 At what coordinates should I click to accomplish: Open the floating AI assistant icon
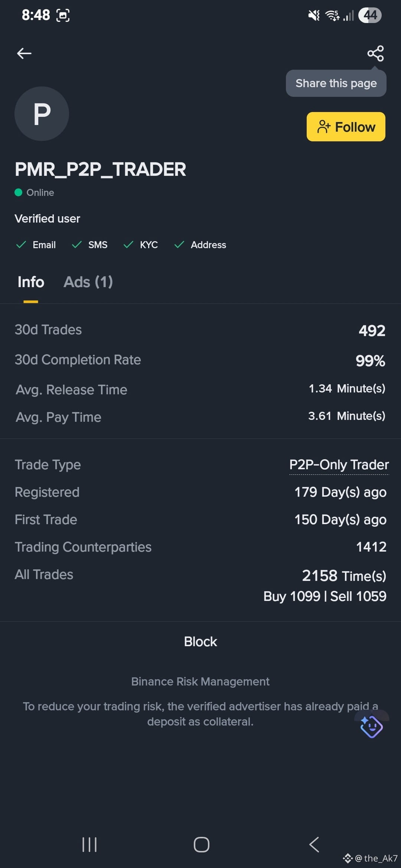(371, 726)
